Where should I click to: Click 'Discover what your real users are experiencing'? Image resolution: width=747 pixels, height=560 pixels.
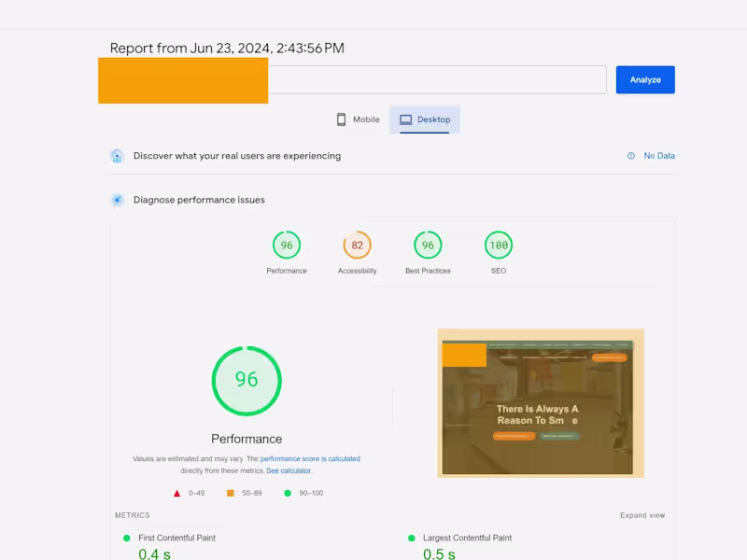point(237,156)
